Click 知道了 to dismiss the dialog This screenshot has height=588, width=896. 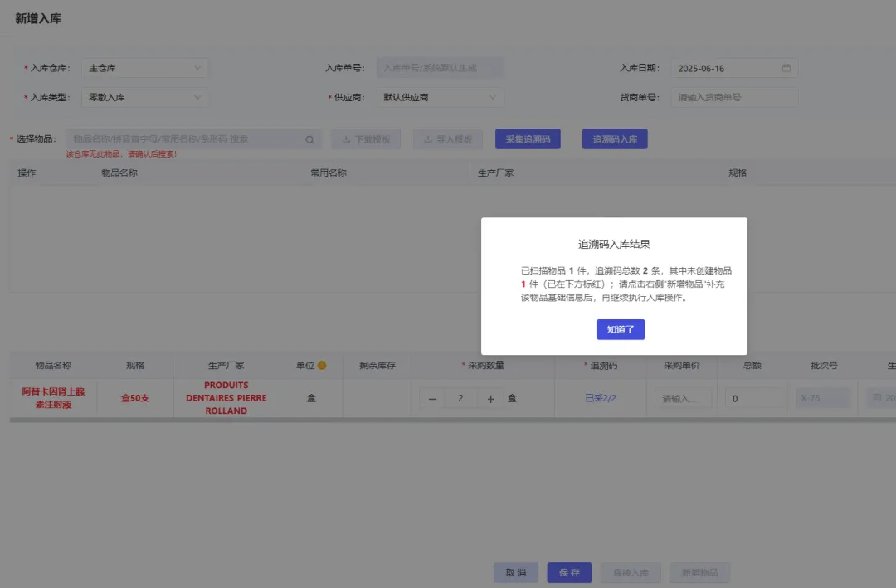point(620,329)
